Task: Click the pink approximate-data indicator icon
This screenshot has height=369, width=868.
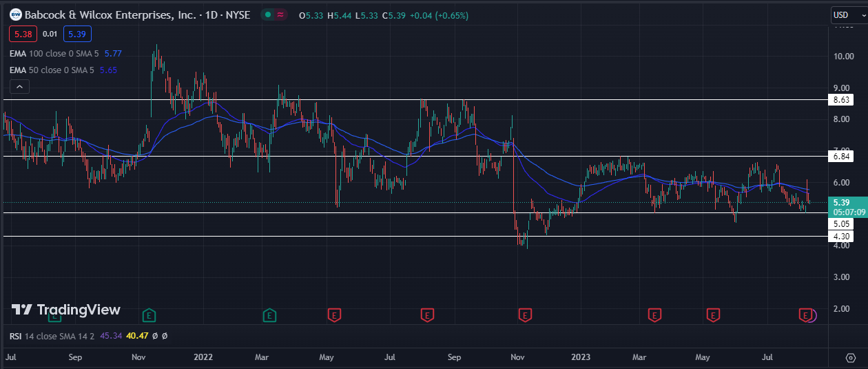Action: pos(281,14)
